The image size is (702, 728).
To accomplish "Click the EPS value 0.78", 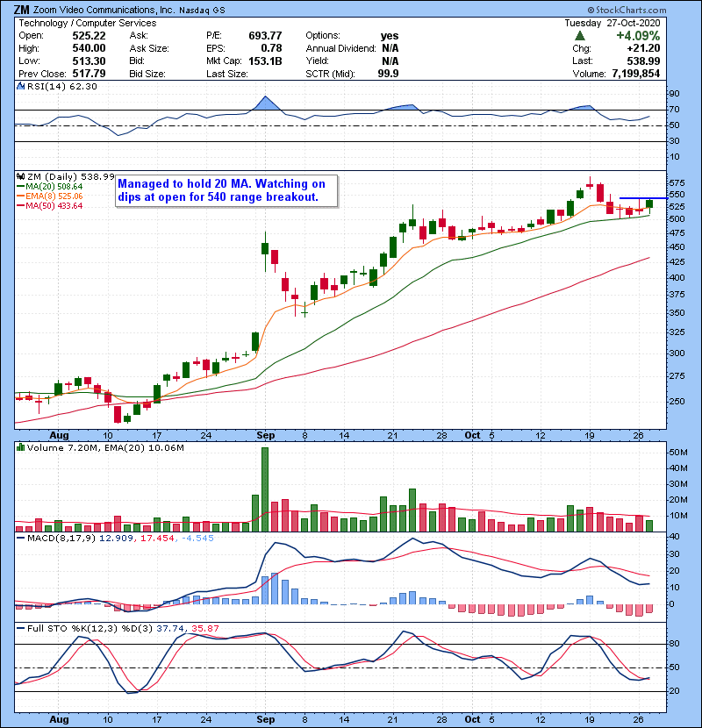I will pos(271,48).
